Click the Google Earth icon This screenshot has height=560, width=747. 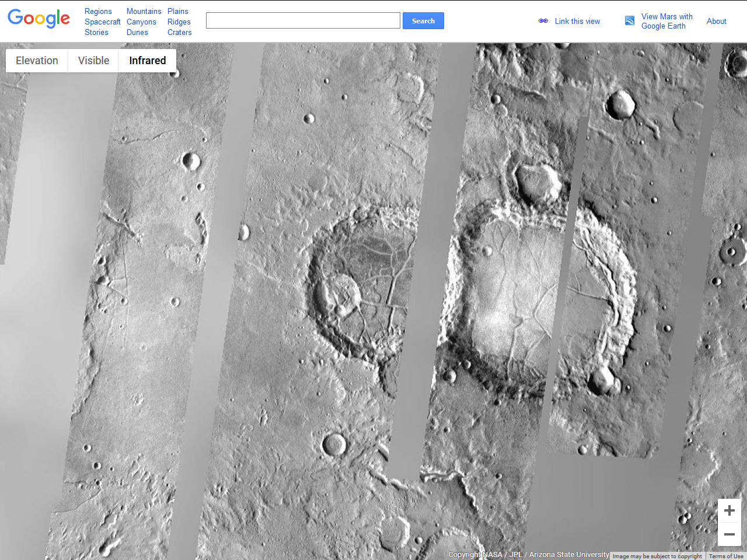point(630,20)
